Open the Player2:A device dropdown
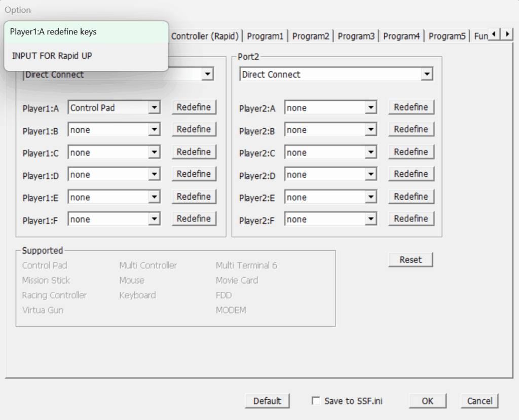The width and height of the screenshot is (519, 420). point(371,108)
